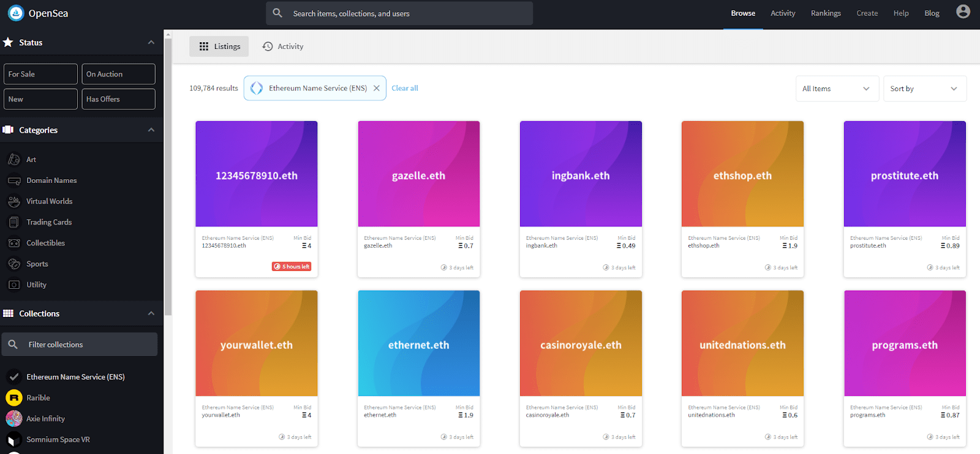Click the OpenSea logo icon

click(x=16, y=13)
